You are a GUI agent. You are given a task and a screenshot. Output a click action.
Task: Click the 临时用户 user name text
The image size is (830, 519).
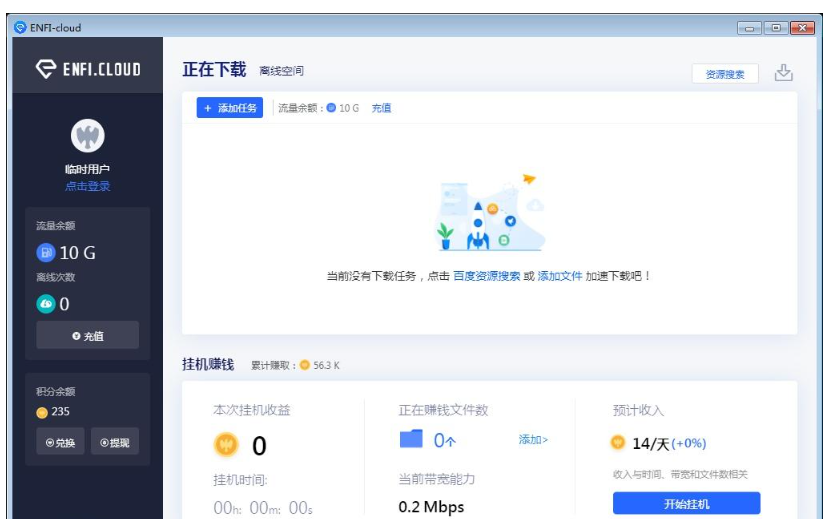tap(88, 169)
